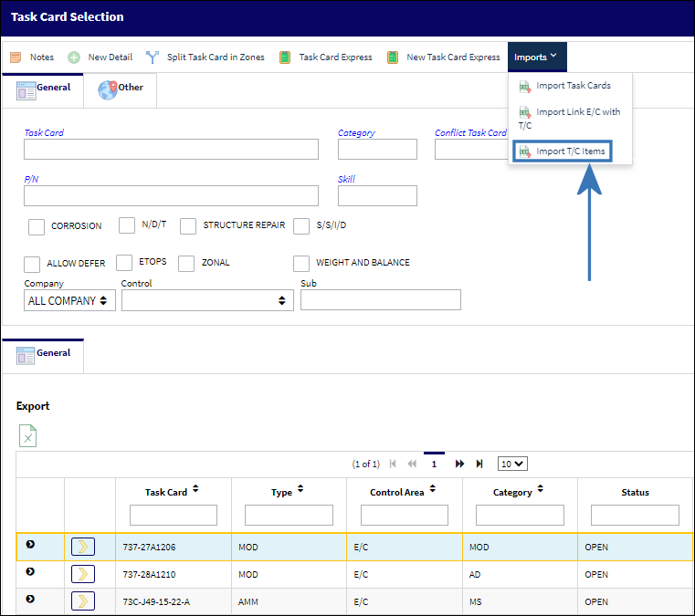695x616 pixels.
Task: Click the New Detail button
Action: [100, 57]
